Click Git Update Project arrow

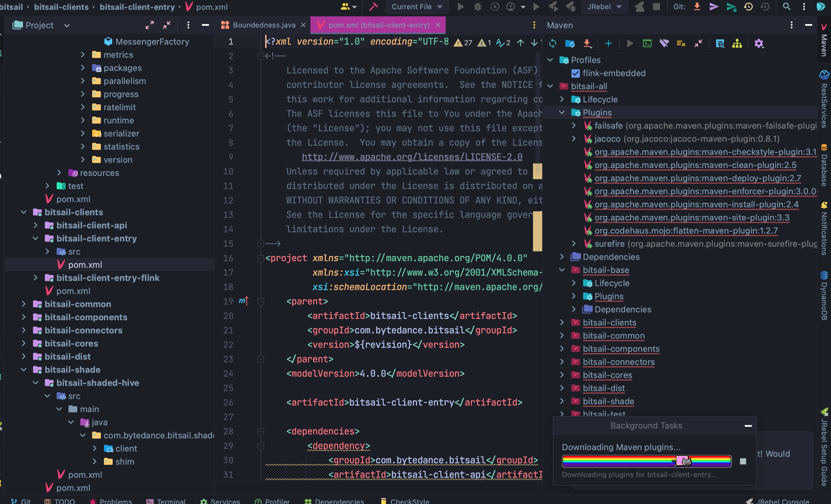click(697, 7)
